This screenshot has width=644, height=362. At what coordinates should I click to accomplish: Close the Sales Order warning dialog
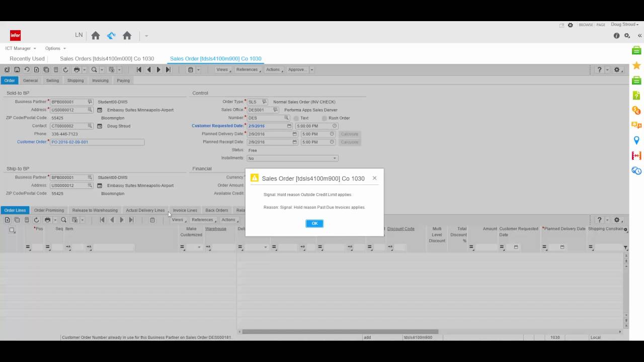374,178
